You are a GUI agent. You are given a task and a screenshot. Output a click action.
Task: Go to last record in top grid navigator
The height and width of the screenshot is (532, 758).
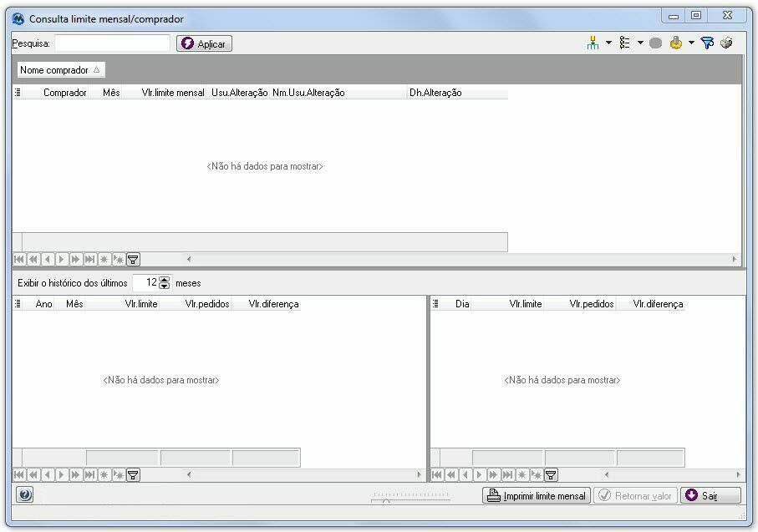90,260
